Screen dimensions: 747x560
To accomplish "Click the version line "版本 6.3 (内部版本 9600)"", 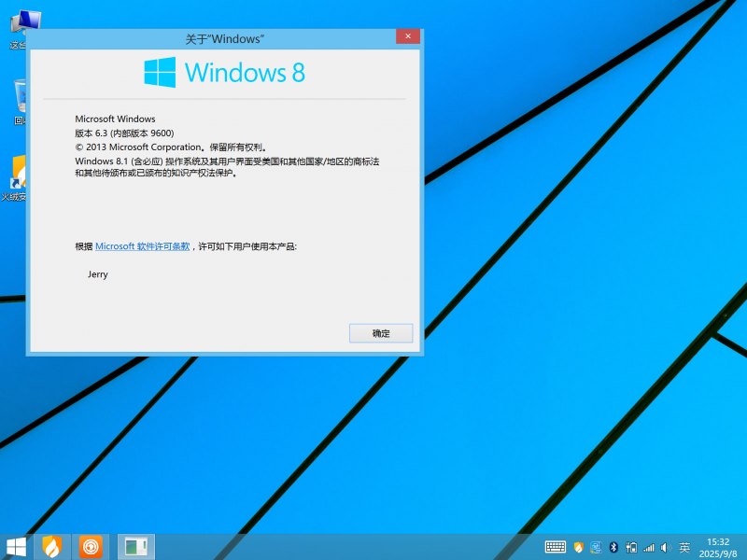I will coord(124,133).
